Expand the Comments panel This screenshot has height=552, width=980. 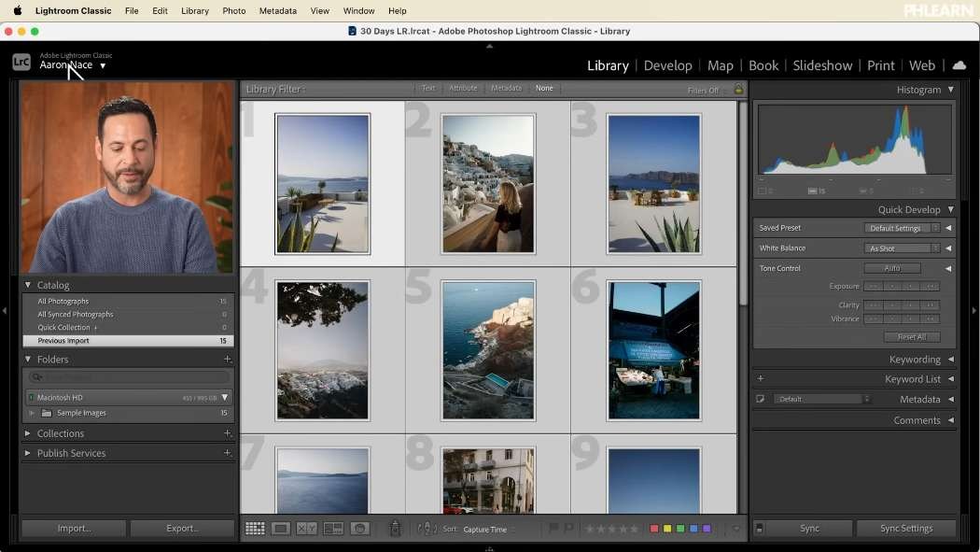951,420
